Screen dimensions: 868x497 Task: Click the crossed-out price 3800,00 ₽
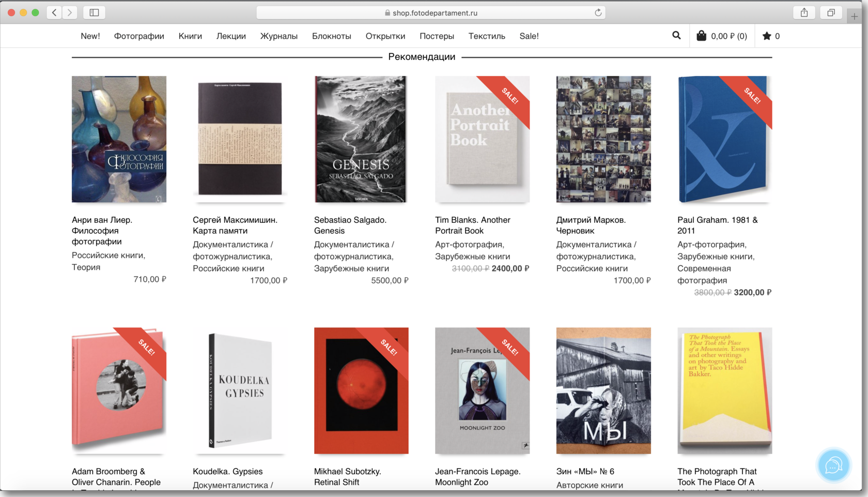[713, 292]
